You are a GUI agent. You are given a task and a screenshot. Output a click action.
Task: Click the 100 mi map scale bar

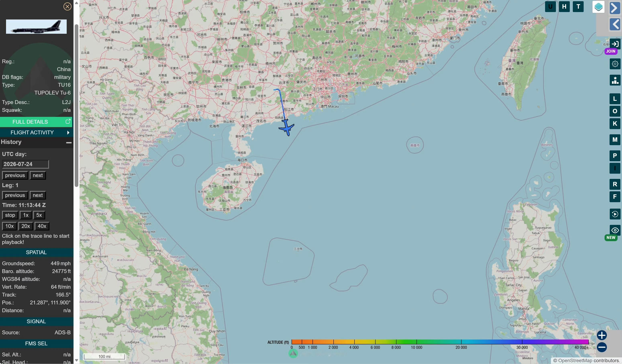tap(104, 357)
